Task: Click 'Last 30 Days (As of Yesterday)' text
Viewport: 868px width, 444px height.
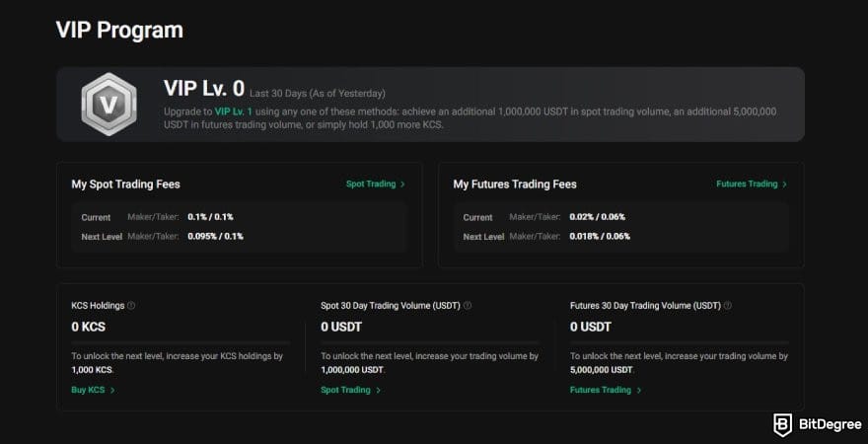Action: (x=318, y=94)
